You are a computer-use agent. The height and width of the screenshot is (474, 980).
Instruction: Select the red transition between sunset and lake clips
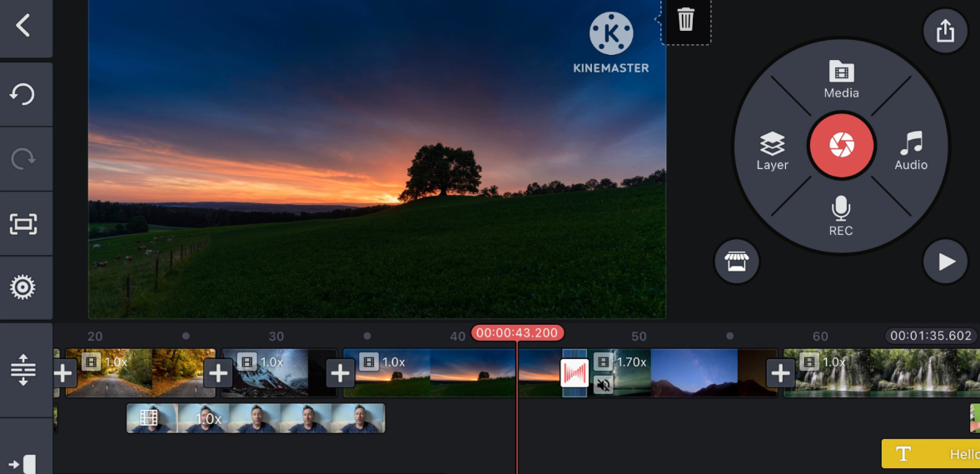coord(575,372)
